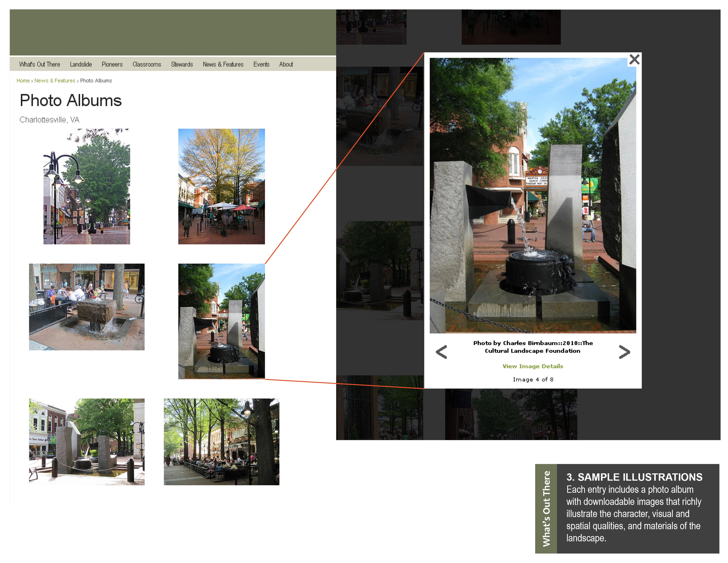Open the tree-lined outdoor dining thumbnail
Viewport: 728px width, 563px height.
(x=222, y=442)
